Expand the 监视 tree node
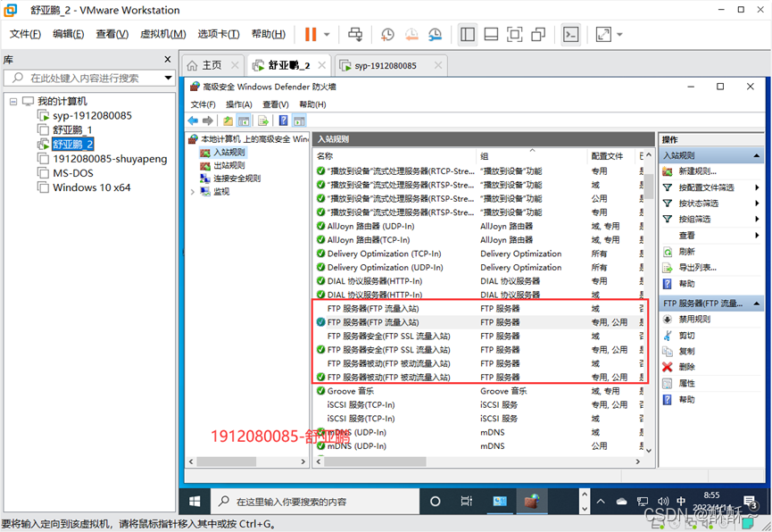 (x=193, y=192)
